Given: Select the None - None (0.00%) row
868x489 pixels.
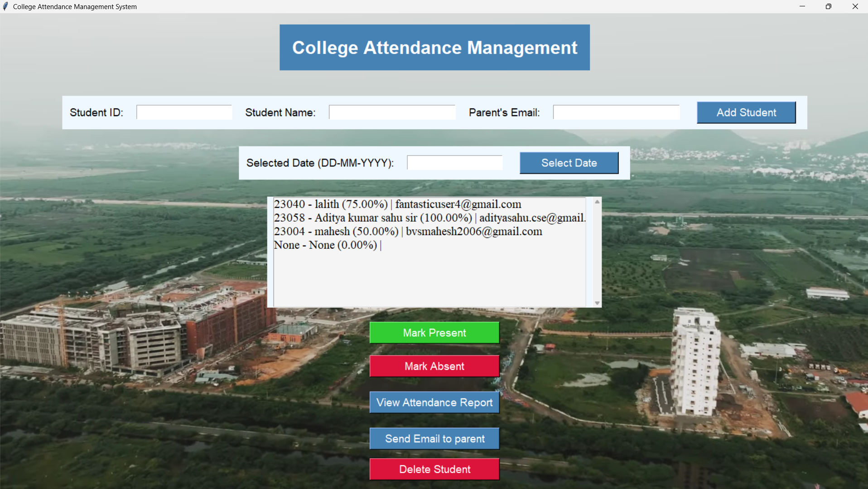Looking at the screenshot, I should [x=429, y=245].
